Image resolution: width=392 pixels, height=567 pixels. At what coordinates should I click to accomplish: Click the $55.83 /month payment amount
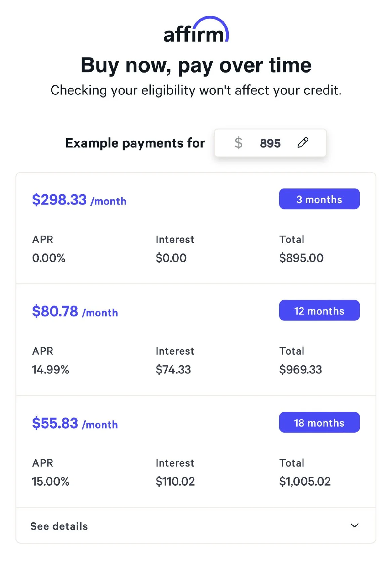coord(75,423)
